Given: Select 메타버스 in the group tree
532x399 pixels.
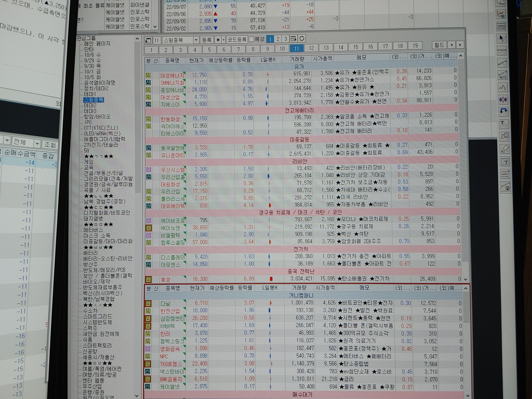Looking at the screenshot, I should (93, 230).
